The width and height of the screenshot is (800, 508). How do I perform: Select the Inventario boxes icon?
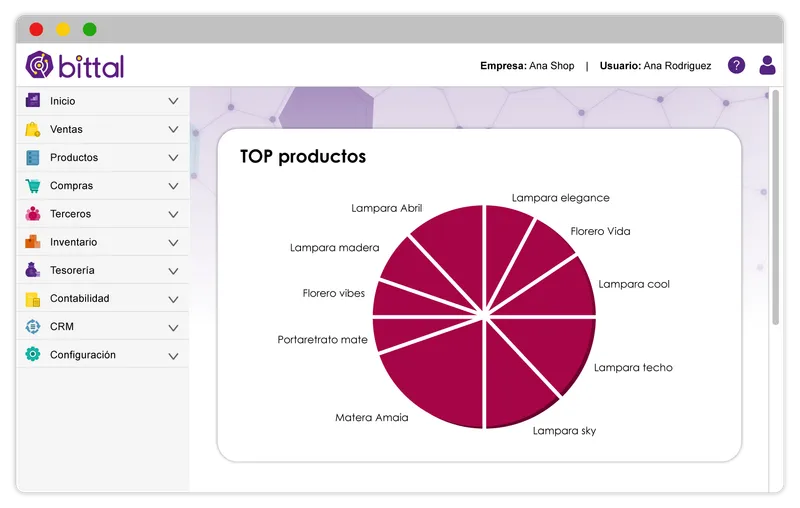tap(33, 241)
